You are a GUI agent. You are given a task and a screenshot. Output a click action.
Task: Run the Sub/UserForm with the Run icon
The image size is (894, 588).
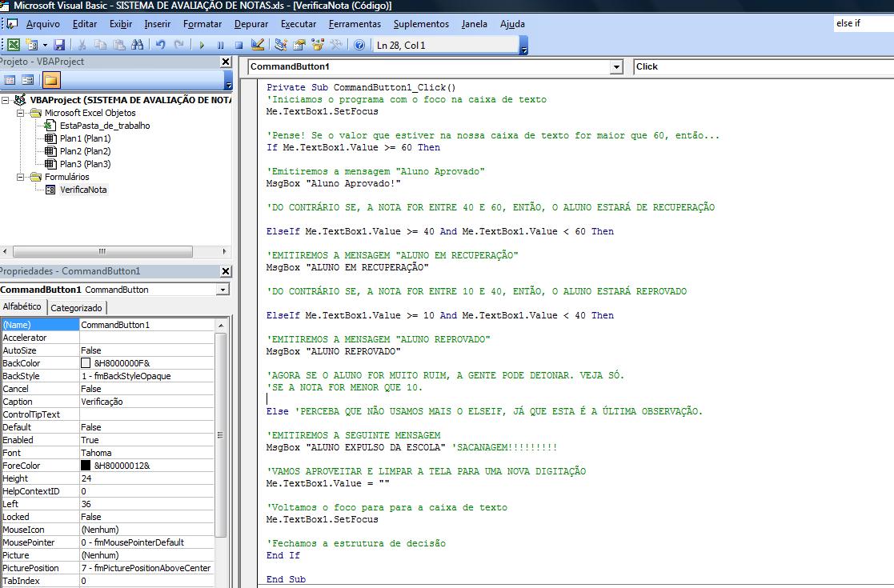coord(202,45)
